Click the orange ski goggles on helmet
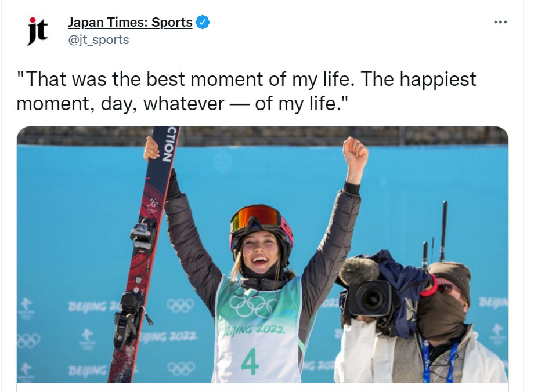Screen dimensions: 545x392 pyautogui.click(x=255, y=217)
